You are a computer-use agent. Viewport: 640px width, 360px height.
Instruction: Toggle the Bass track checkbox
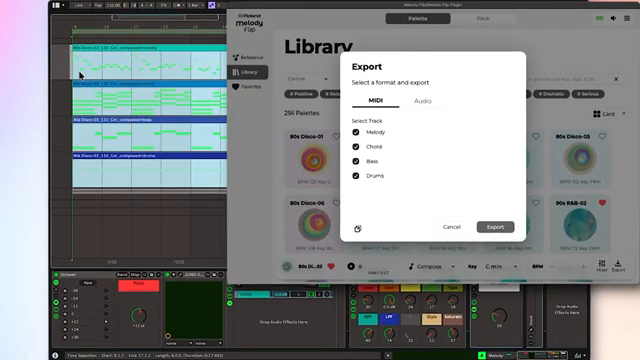pyautogui.click(x=356, y=161)
